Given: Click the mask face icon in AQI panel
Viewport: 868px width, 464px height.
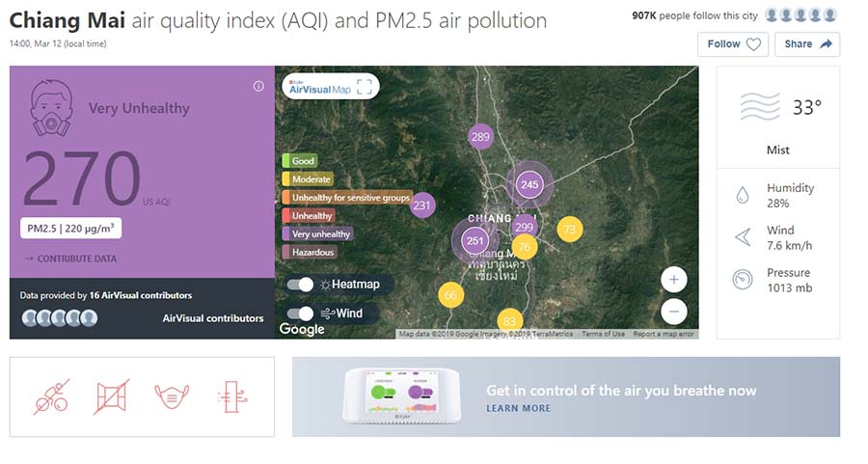Looking at the screenshot, I should [x=51, y=108].
